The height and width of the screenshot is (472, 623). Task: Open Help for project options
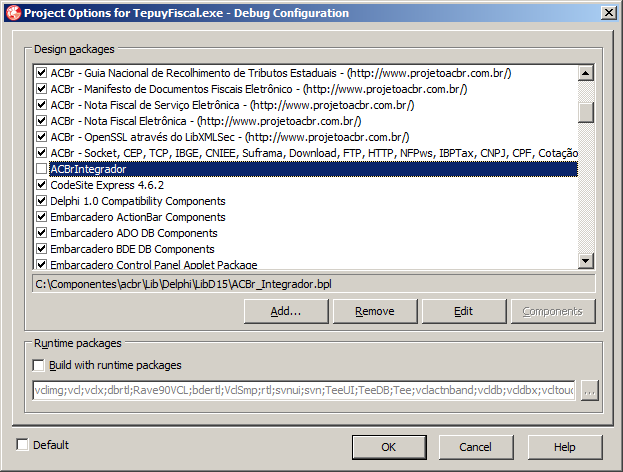(x=565, y=447)
